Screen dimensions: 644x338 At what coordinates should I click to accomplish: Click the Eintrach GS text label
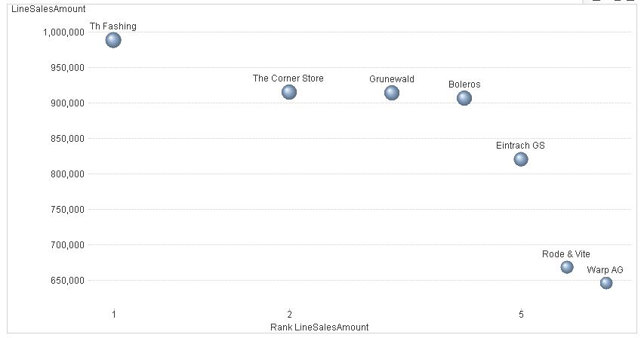(520, 146)
